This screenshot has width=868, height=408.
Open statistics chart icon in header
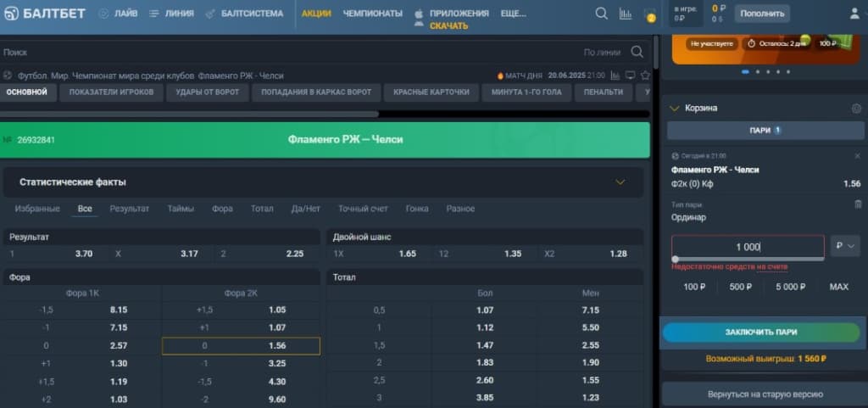626,14
